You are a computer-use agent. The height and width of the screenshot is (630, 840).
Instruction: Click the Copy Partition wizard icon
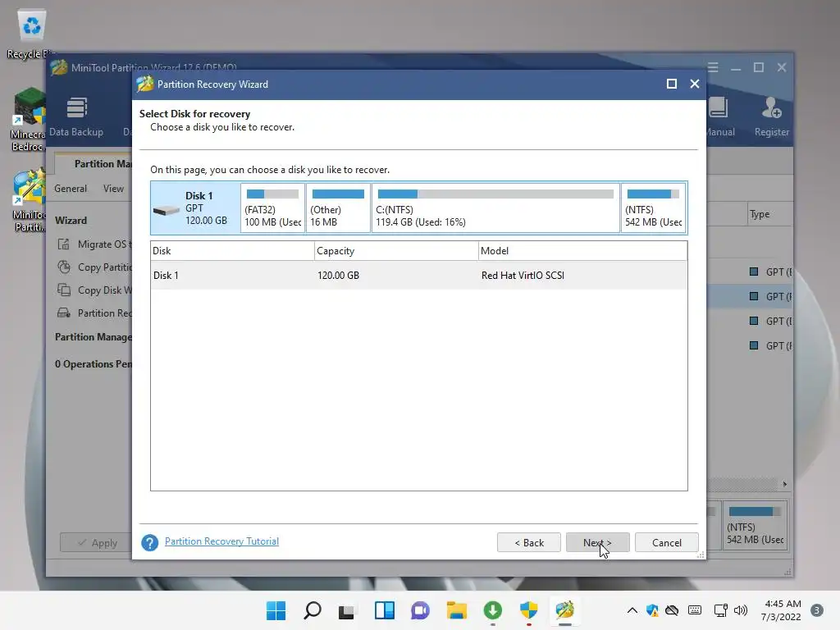pos(64,267)
